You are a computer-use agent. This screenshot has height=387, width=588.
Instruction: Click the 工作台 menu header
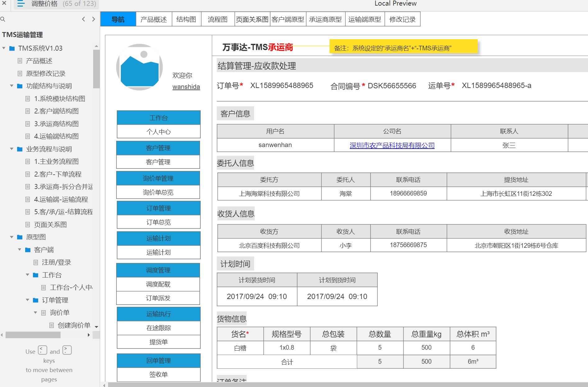tap(158, 118)
